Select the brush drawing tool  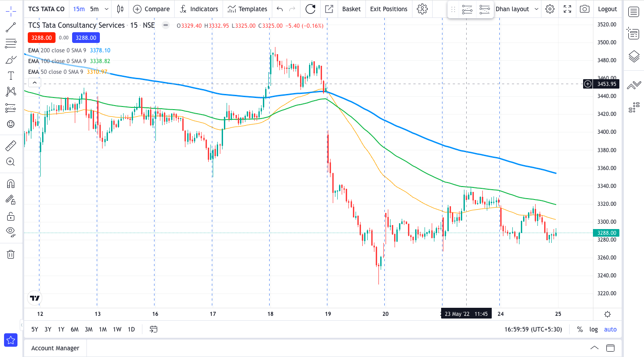[11, 59]
